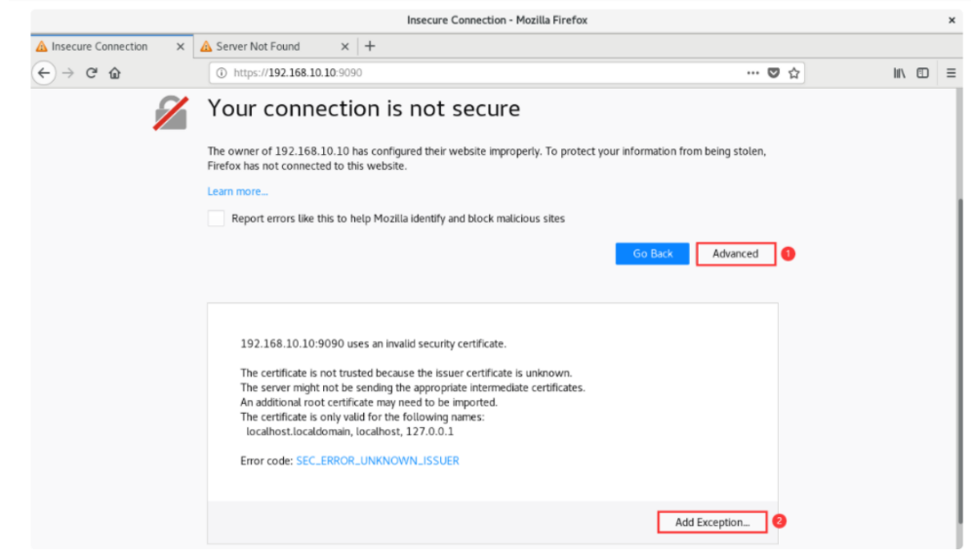This screenshot has height=560, width=971.
Task: Click the 'Your connection is not secure' heading
Action: (363, 109)
